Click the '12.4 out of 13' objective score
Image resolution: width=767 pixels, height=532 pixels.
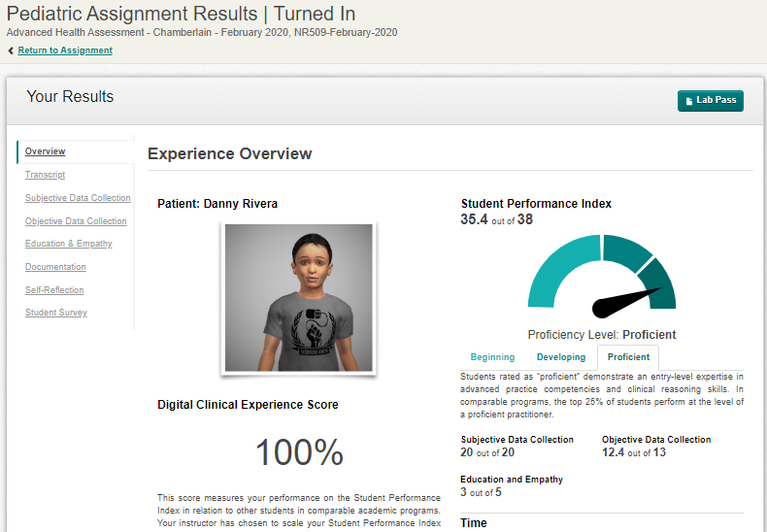[x=633, y=452]
